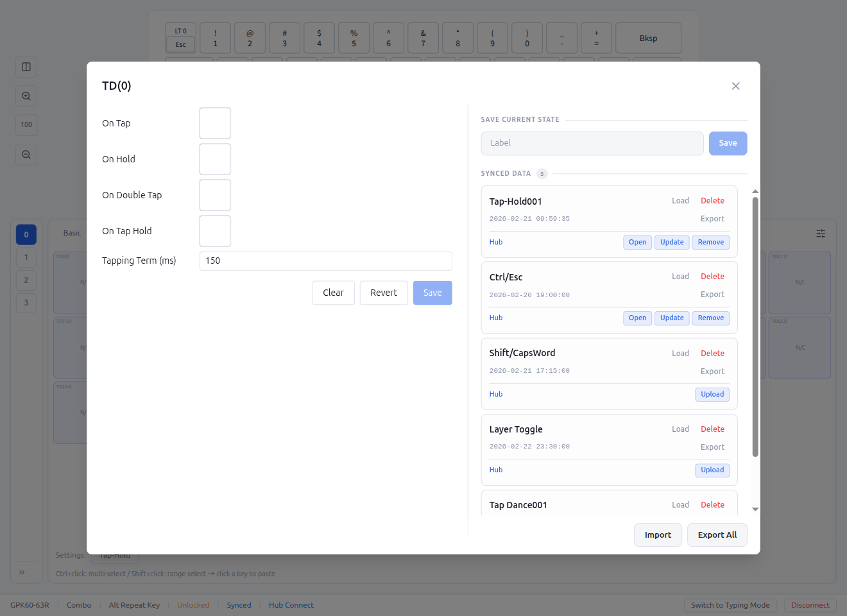
Task: Collapse the sidebar with the chevron icon
Action: point(22,572)
